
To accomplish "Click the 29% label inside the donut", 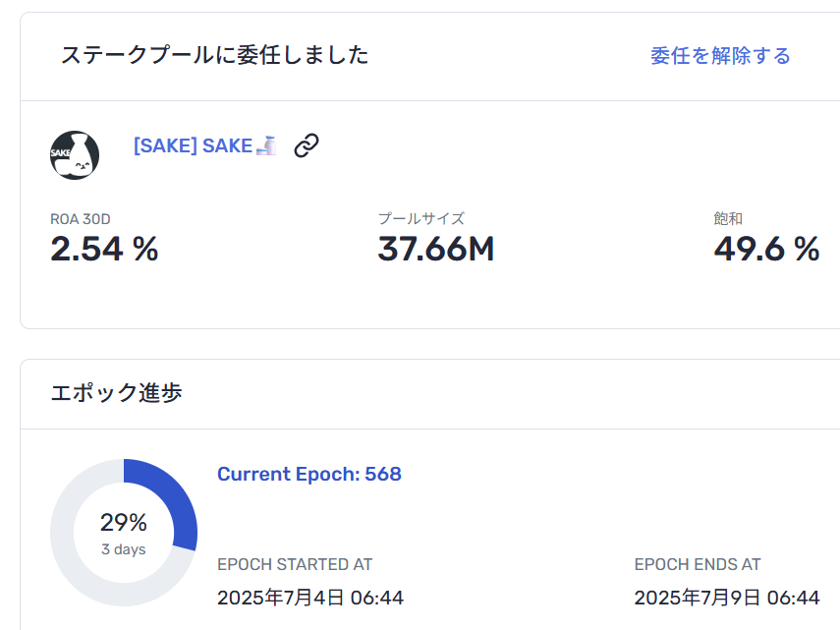I will click(x=124, y=522).
